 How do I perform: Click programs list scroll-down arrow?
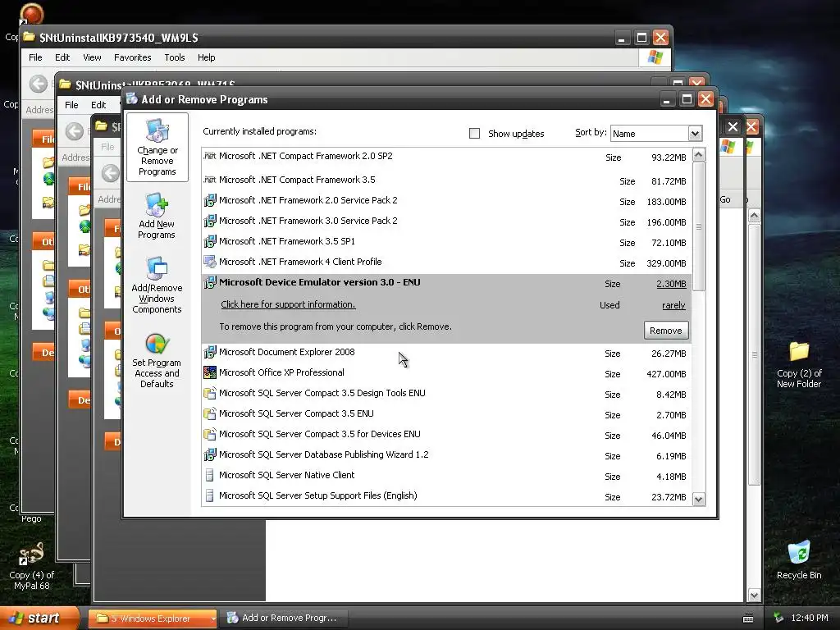click(x=699, y=500)
